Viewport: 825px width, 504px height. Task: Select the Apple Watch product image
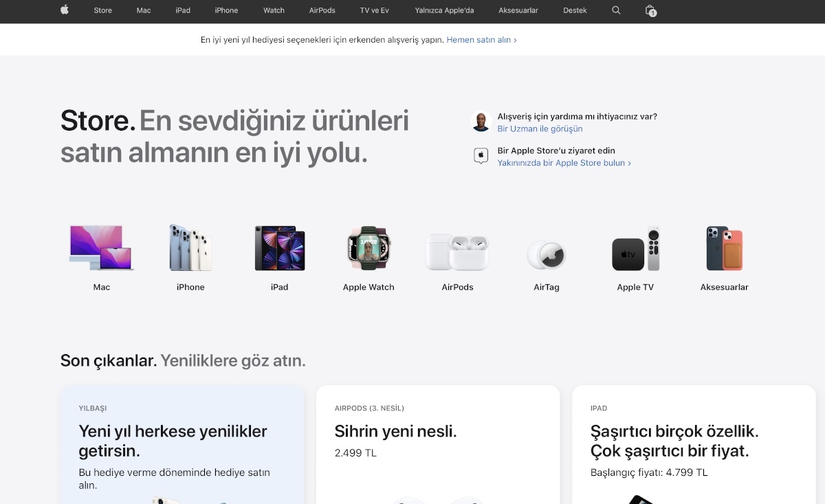(x=368, y=248)
